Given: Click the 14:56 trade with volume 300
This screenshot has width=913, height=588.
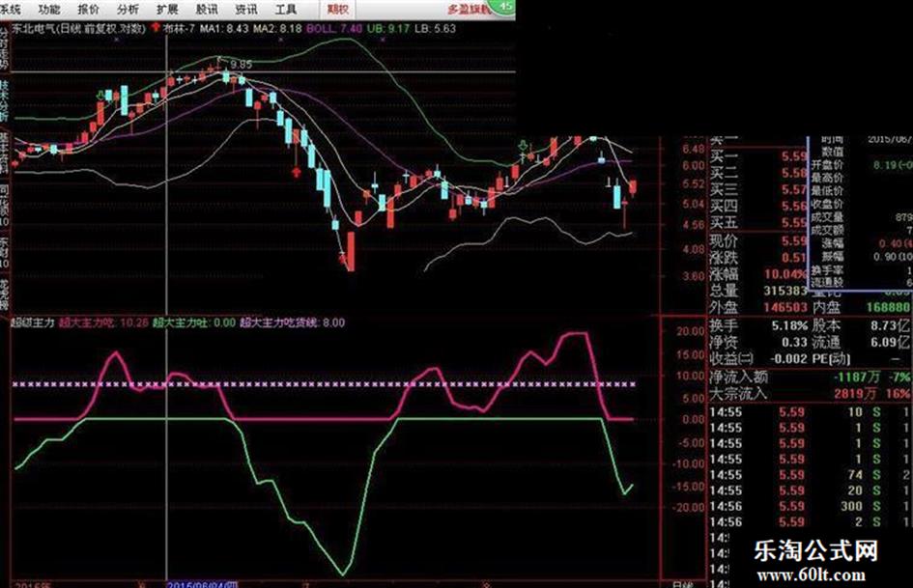Looking at the screenshot, I should 810,507.
